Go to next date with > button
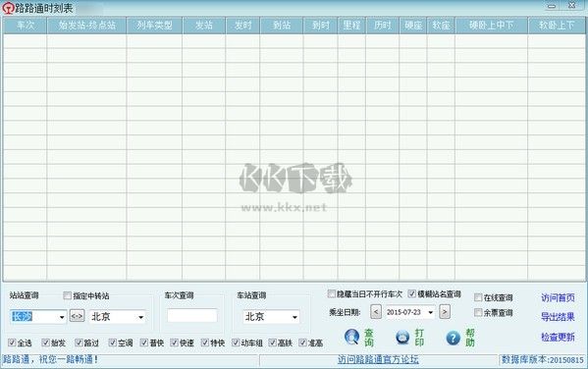This screenshot has width=588, height=369. tap(445, 312)
